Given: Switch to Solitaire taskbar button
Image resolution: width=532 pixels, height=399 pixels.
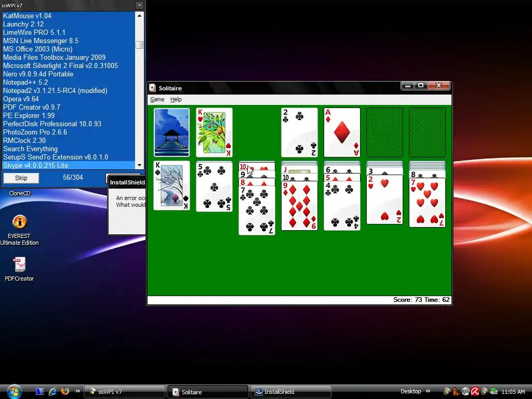Looking at the screenshot, I should click(207, 392).
